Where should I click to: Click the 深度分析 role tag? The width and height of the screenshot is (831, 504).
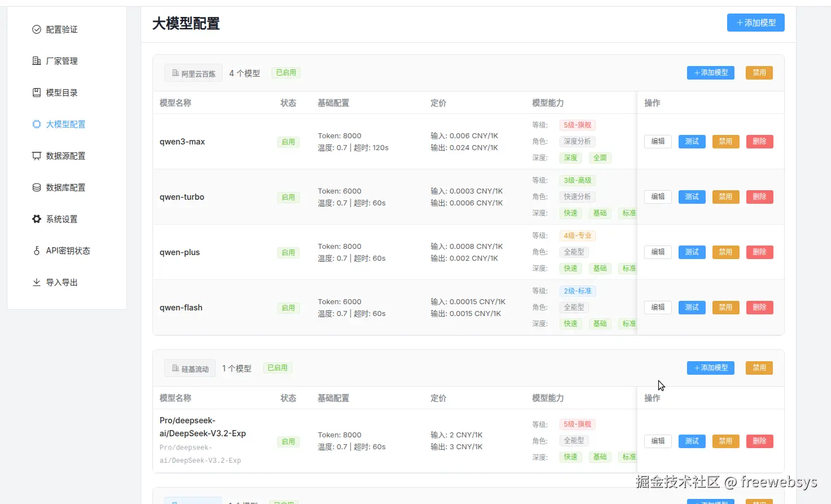click(578, 142)
